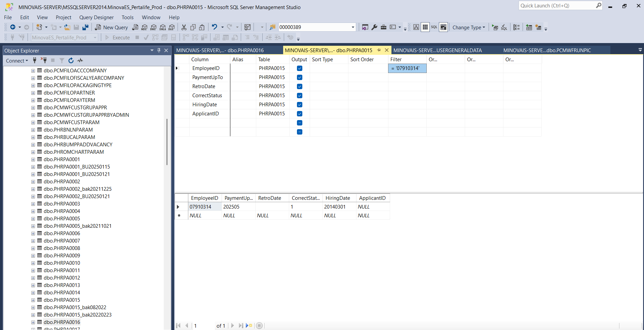Expand dbo.PCMFILOPARTNER table node

[x=33, y=93]
